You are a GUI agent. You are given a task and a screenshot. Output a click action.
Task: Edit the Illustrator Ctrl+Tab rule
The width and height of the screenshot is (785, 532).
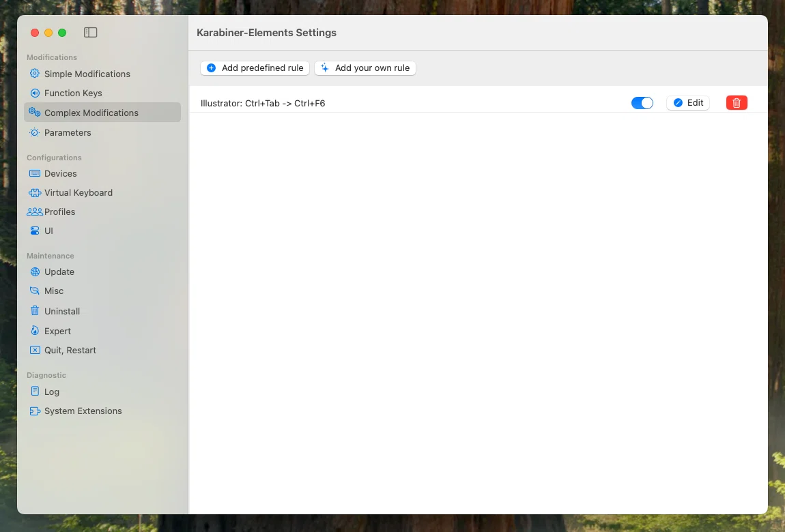pos(688,102)
